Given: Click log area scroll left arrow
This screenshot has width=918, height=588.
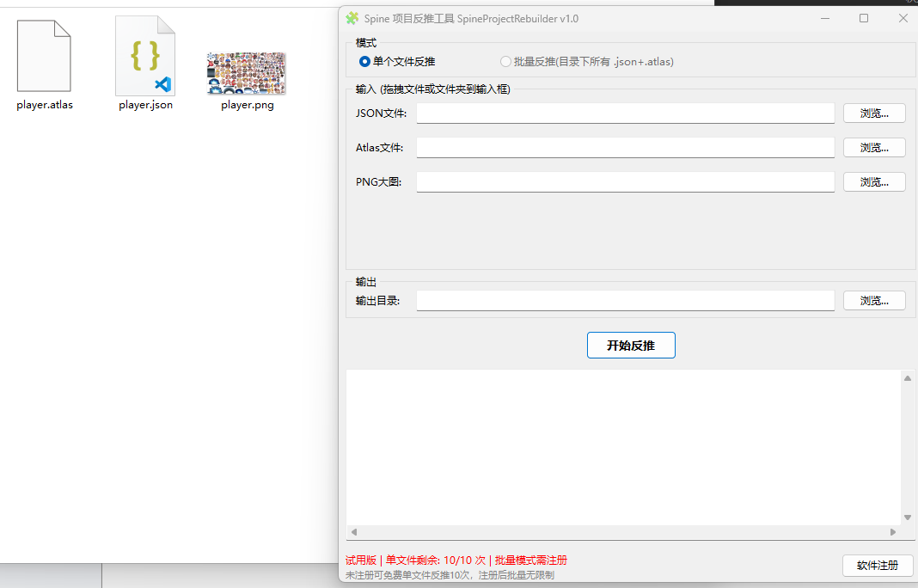Looking at the screenshot, I should (353, 532).
